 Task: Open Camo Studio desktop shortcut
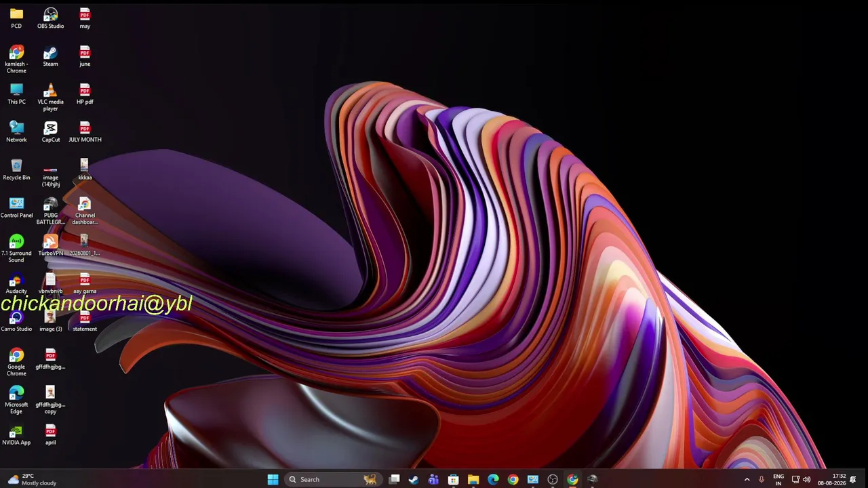coord(16,322)
